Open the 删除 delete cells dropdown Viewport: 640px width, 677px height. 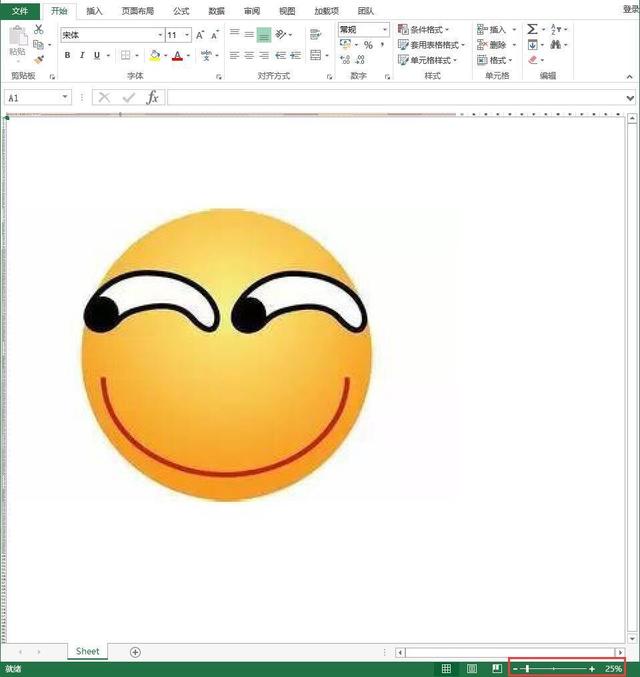(514, 45)
